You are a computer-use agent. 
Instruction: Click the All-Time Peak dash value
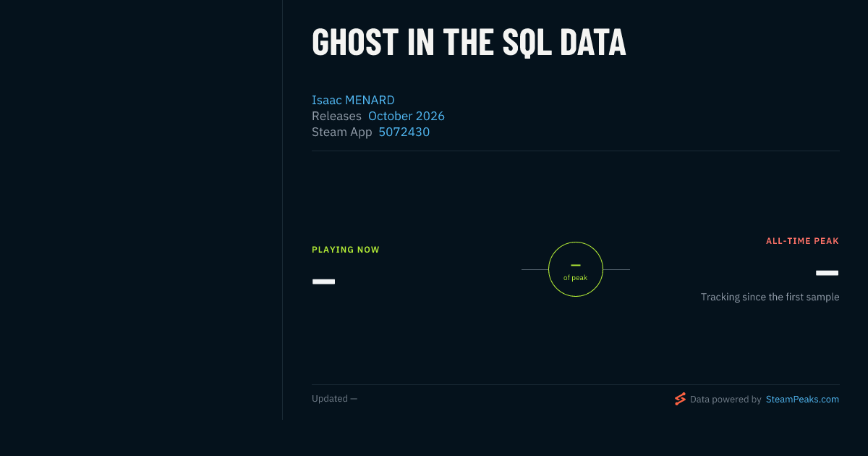[827, 273]
